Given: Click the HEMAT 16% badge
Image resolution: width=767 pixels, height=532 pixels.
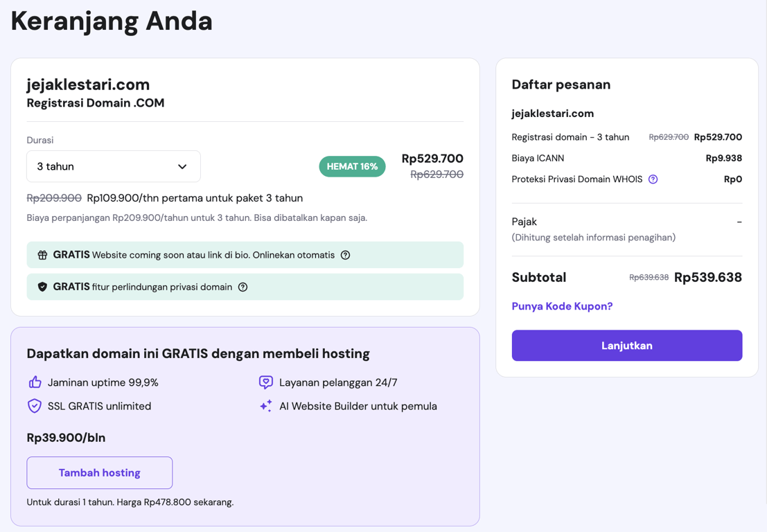Looking at the screenshot, I should click(x=352, y=166).
